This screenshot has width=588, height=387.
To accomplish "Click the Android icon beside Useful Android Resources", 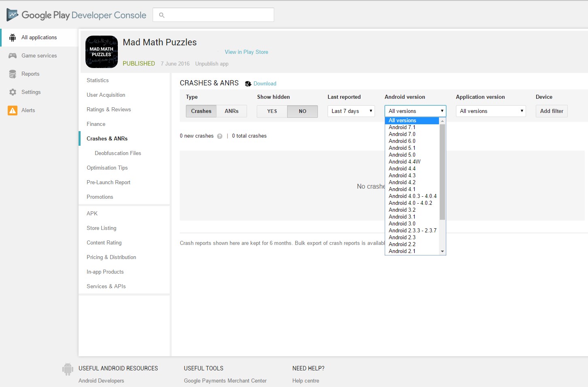I will pos(68,369).
